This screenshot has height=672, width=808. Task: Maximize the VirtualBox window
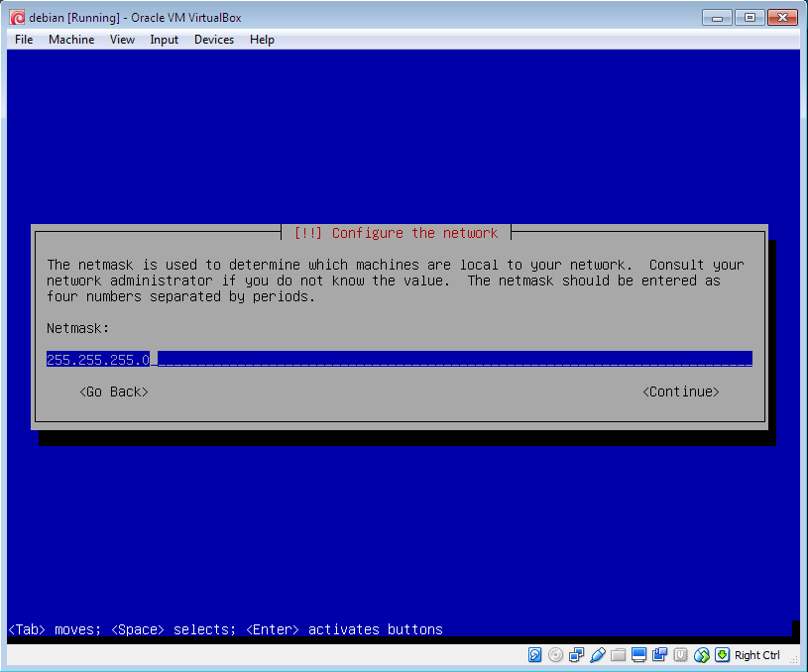[750, 18]
